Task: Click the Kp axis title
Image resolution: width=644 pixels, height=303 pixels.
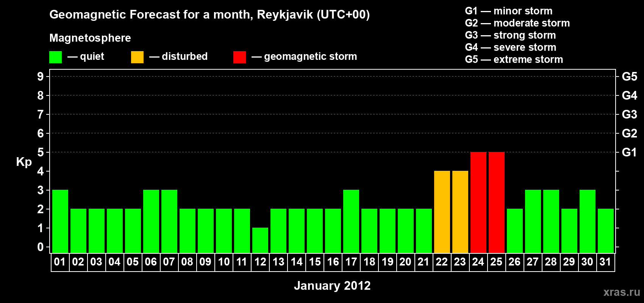Action: point(24,162)
